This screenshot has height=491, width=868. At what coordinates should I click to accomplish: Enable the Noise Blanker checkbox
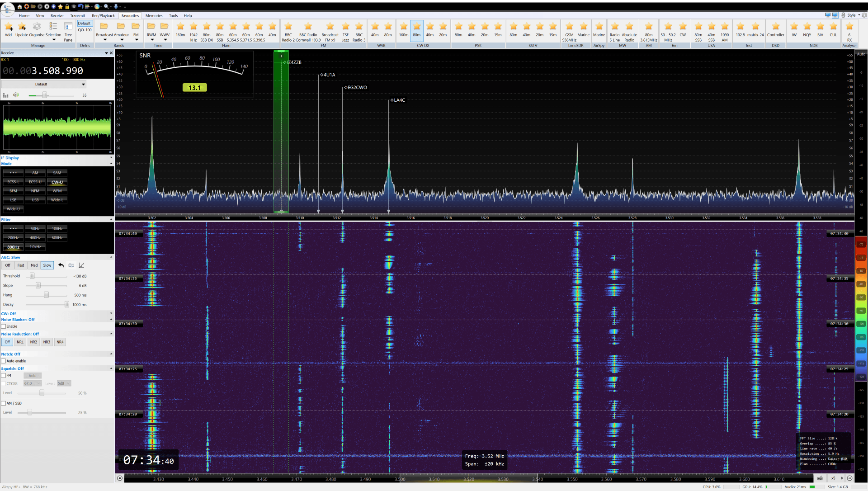point(4,326)
